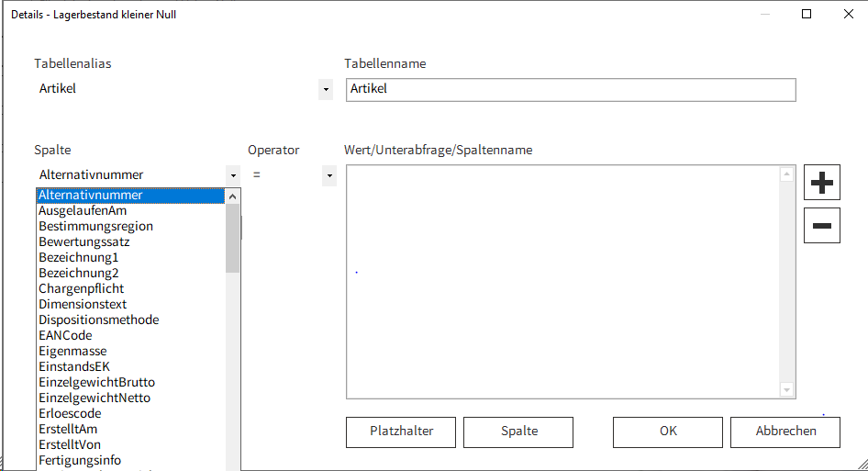Select Eigenmasse list entry

pos(130,352)
